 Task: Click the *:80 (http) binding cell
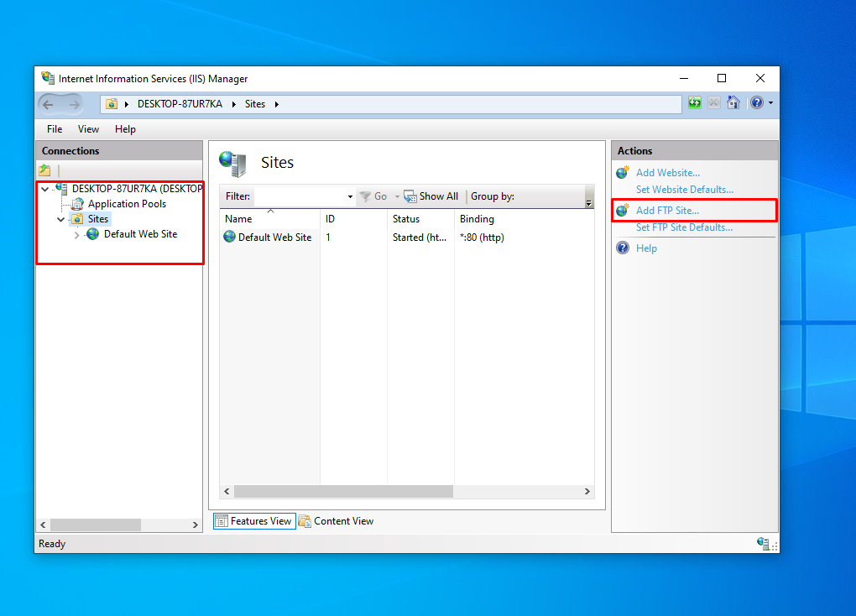point(482,237)
